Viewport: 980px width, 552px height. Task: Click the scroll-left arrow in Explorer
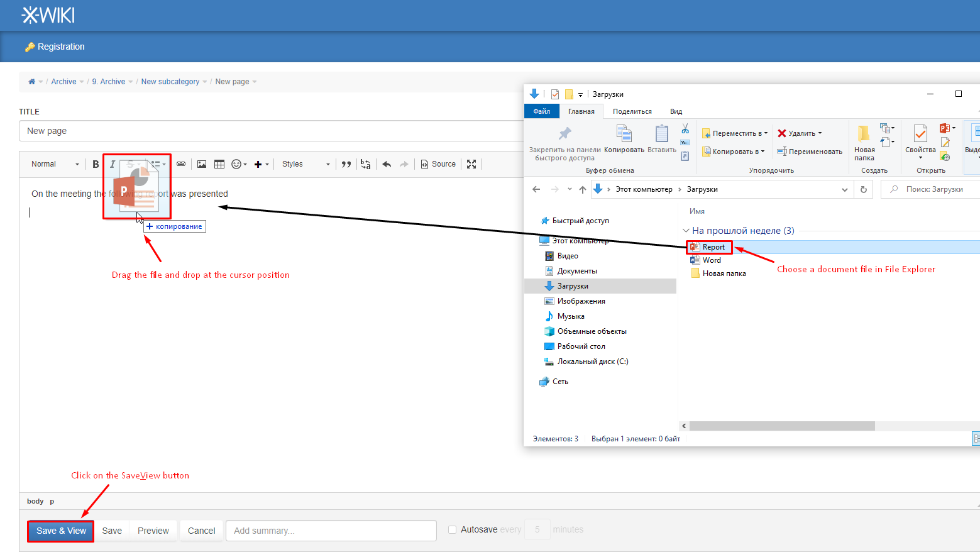684,426
